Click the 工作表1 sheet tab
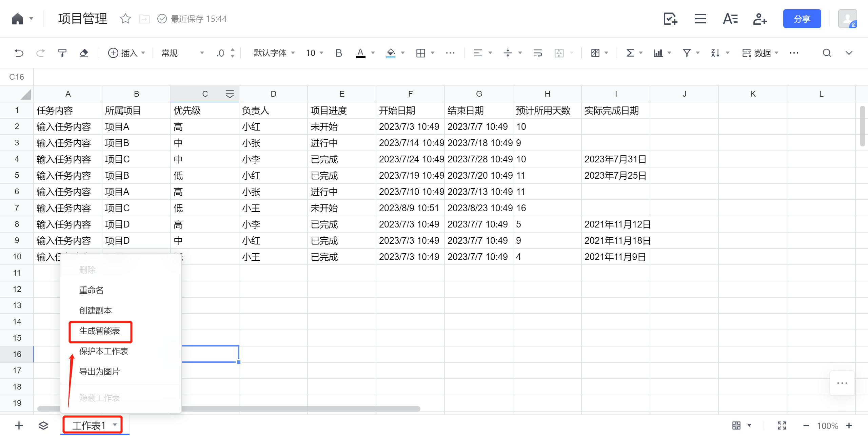The width and height of the screenshot is (868, 436). coord(89,425)
